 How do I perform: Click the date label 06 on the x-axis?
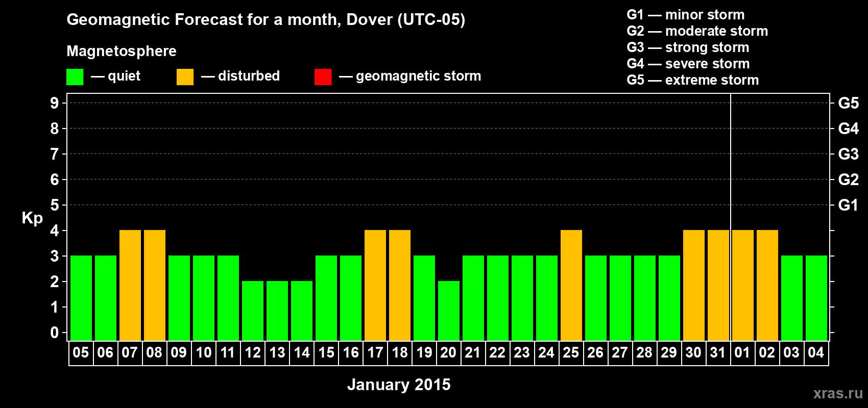105,352
